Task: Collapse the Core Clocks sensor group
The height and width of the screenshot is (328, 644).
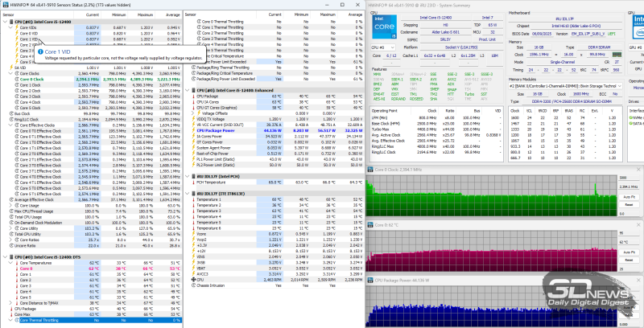Action: click(10, 73)
